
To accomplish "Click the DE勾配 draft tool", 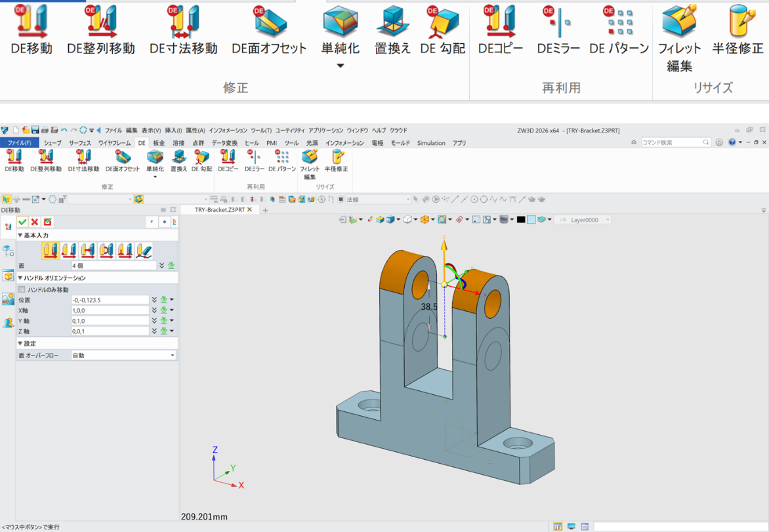I will pos(200,159).
